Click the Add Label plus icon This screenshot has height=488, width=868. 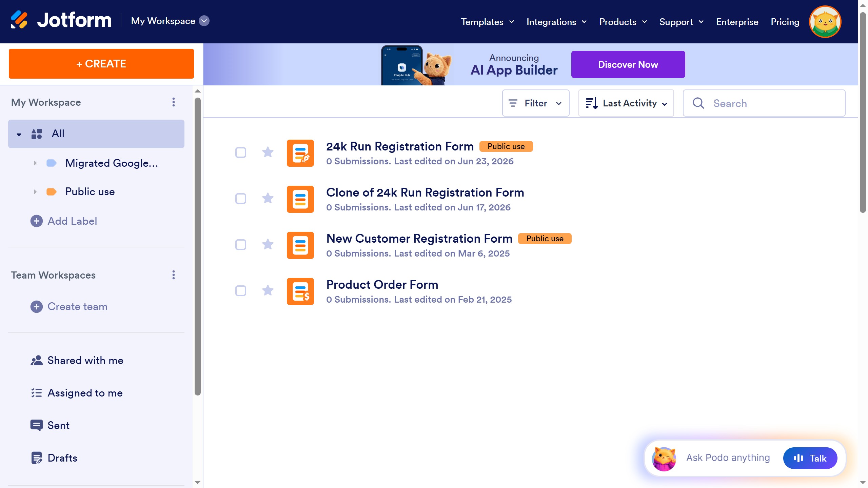[37, 221]
